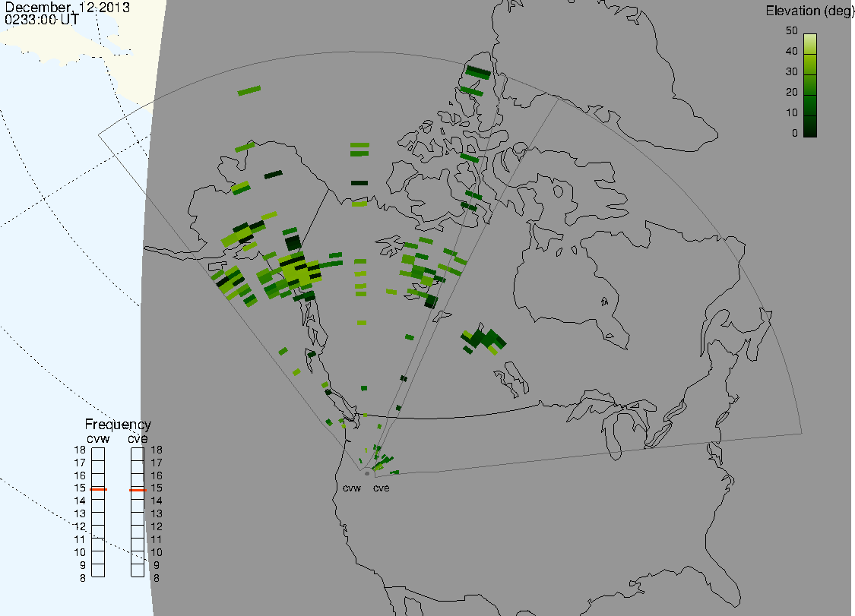Click the "0233:00 UT" time label
855x616 pixels.
click(x=42, y=19)
